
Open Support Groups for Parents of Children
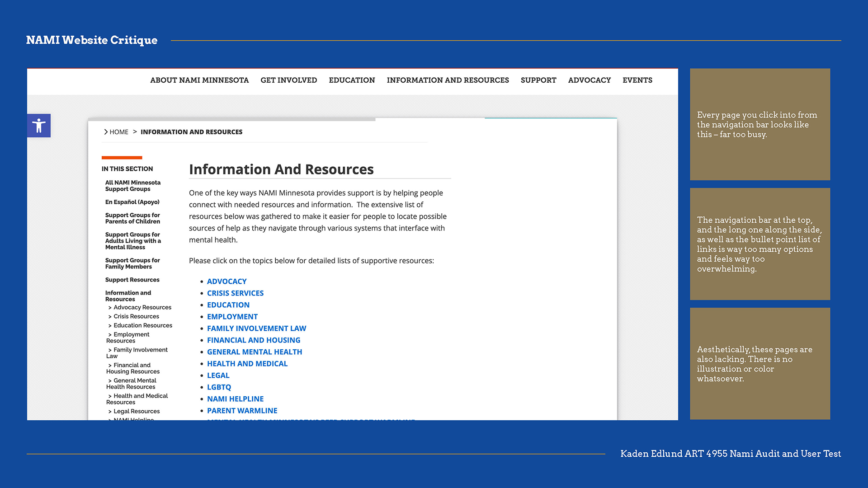(132, 218)
